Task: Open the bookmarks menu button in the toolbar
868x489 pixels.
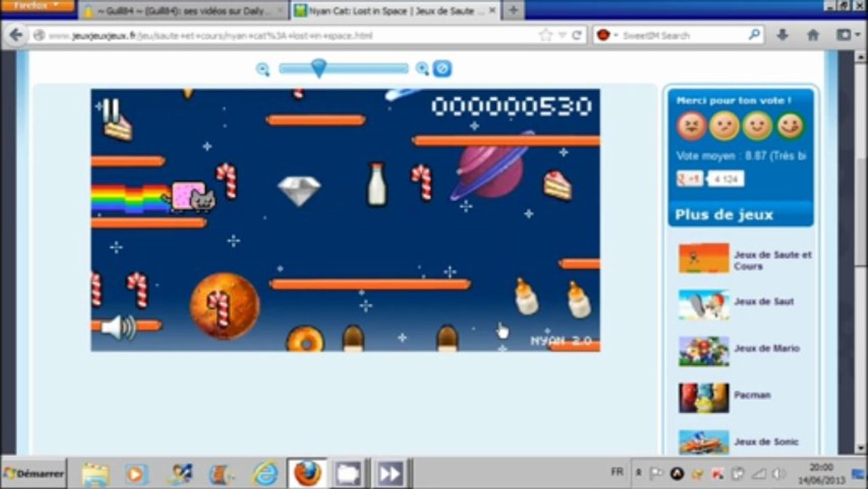Action: point(848,35)
